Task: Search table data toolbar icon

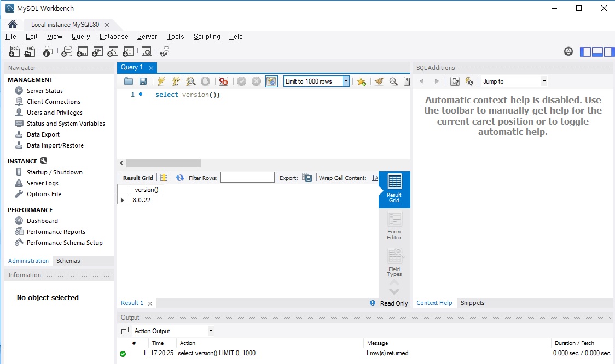Action: 146,51
